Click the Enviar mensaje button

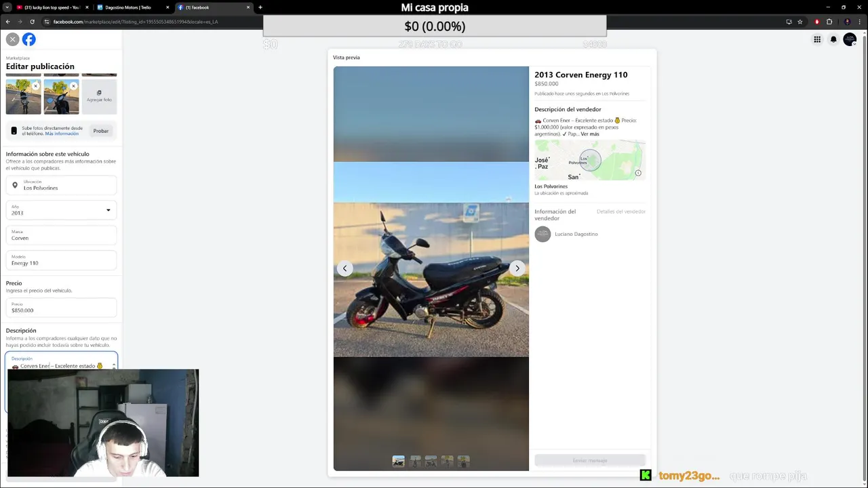pyautogui.click(x=590, y=461)
